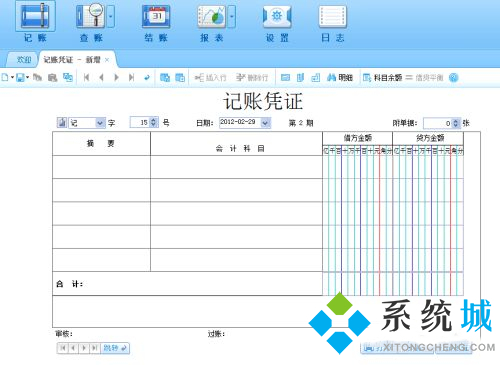Image resolution: width=500 pixels, height=365 pixels.
Task: Go to previous record in bottom navigator
Action: [x=73, y=348]
